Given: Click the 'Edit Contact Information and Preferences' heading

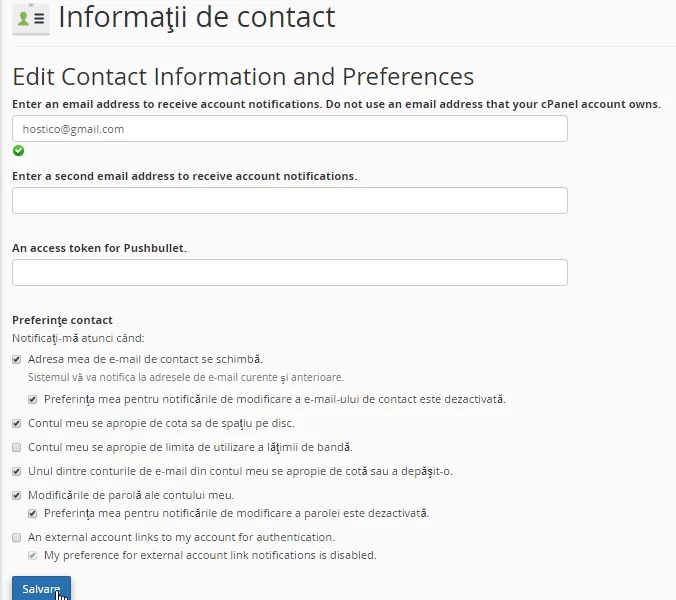Looking at the screenshot, I should (243, 77).
